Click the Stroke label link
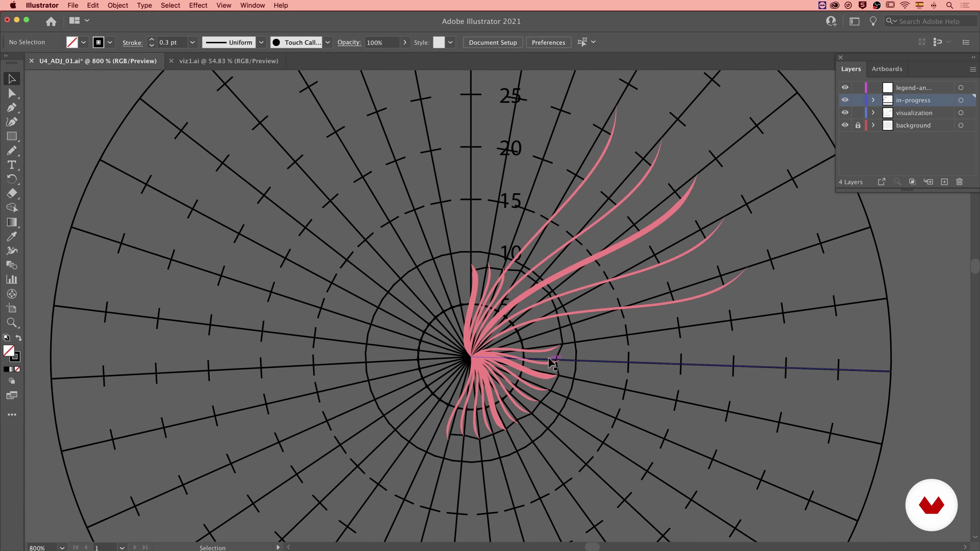980x551 pixels. [x=132, y=43]
